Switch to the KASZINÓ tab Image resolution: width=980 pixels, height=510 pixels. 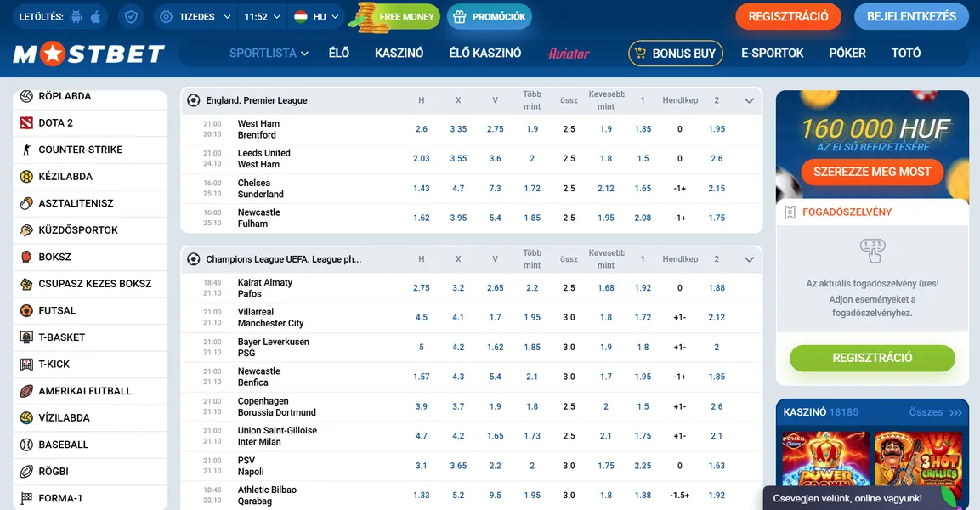click(x=399, y=53)
